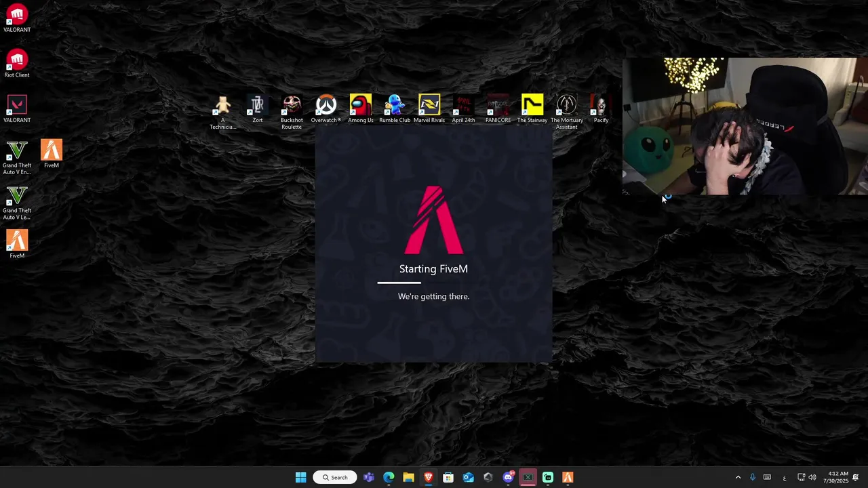Open the grey hexagon app in the taskbar
The height and width of the screenshot is (488, 868).
pyautogui.click(x=488, y=477)
